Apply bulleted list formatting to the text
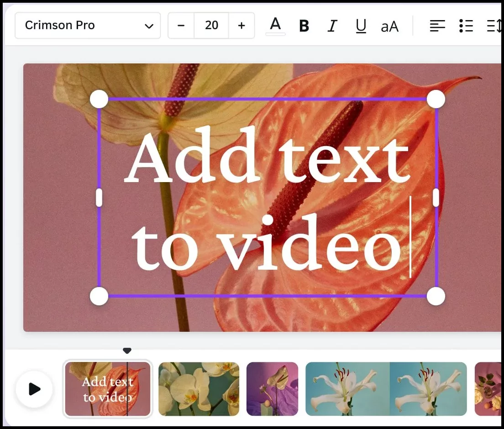The width and height of the screenshot is (504, 429). (x=466, y=26)
